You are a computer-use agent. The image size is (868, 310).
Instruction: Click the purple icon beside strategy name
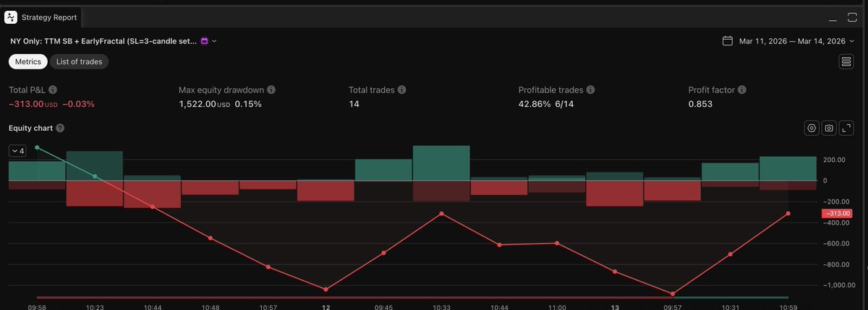[204, 41]
